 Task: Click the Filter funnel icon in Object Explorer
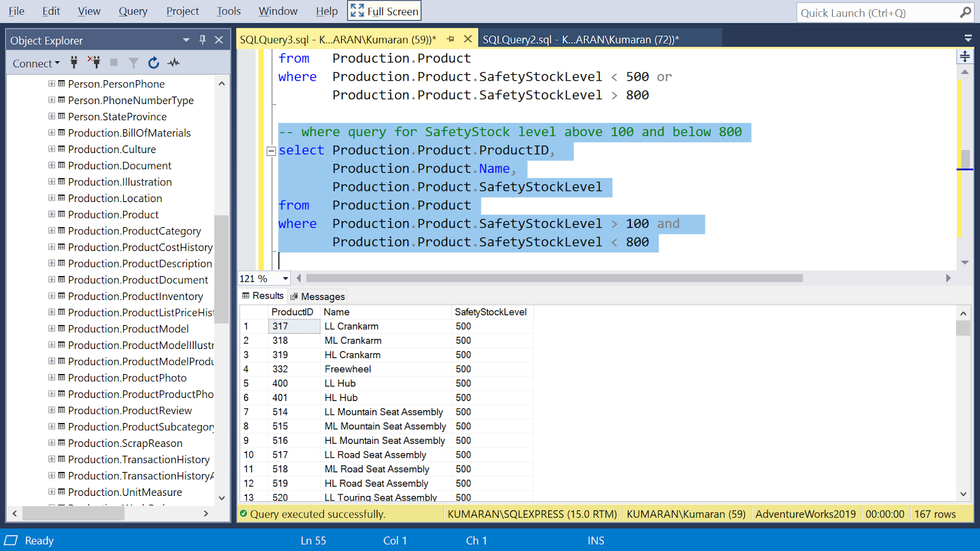[x=134, y=62]
